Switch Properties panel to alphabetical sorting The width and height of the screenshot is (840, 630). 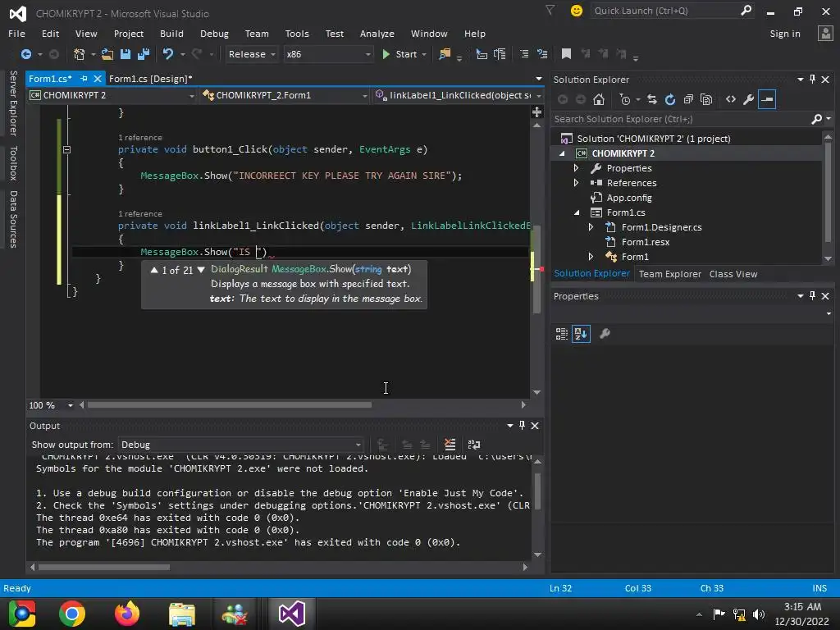point(581,334)
